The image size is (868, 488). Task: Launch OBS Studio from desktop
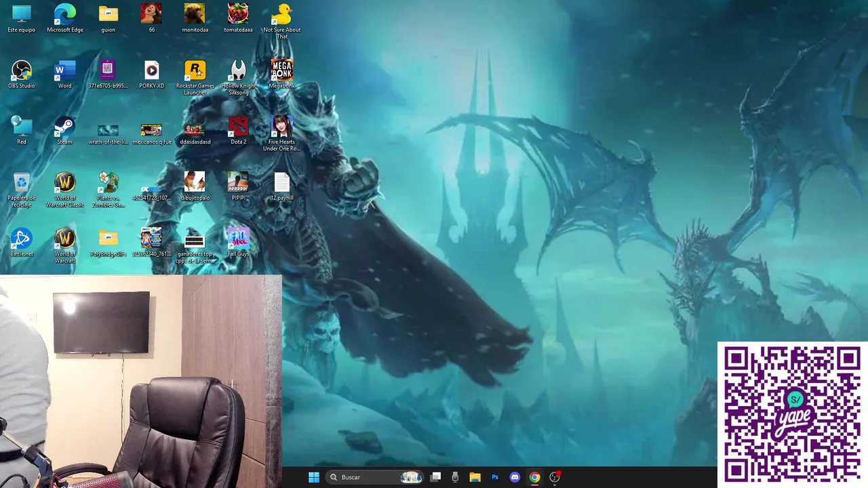(22, 75)
